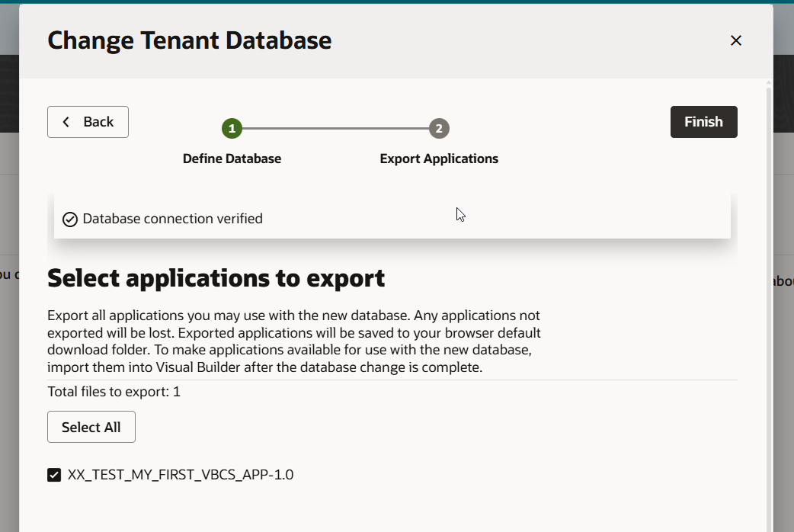The width and height of the screenshot is (794, 532).
Task: Click the Select applications to export heading
Action: coord(216,278)
